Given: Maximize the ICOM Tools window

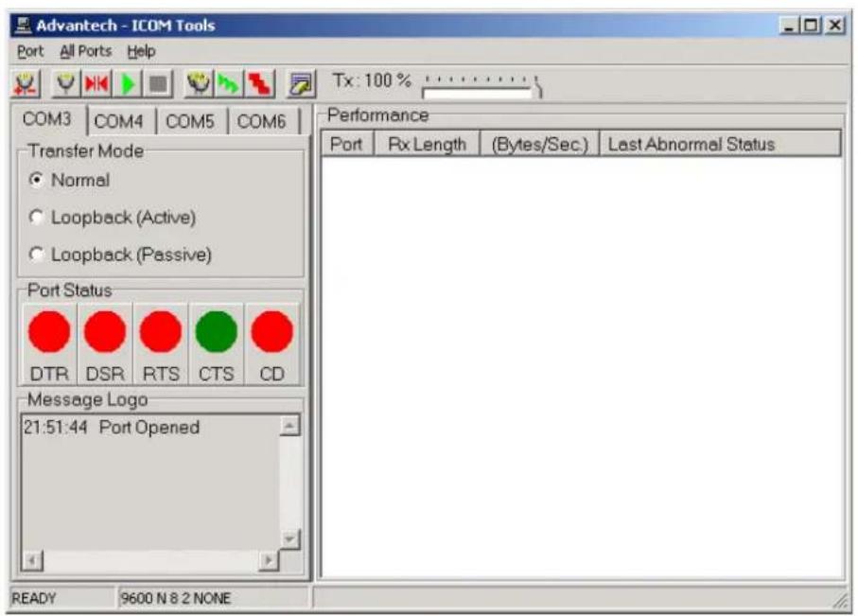Looking at the screenshot, I should [x=811, y=26].
